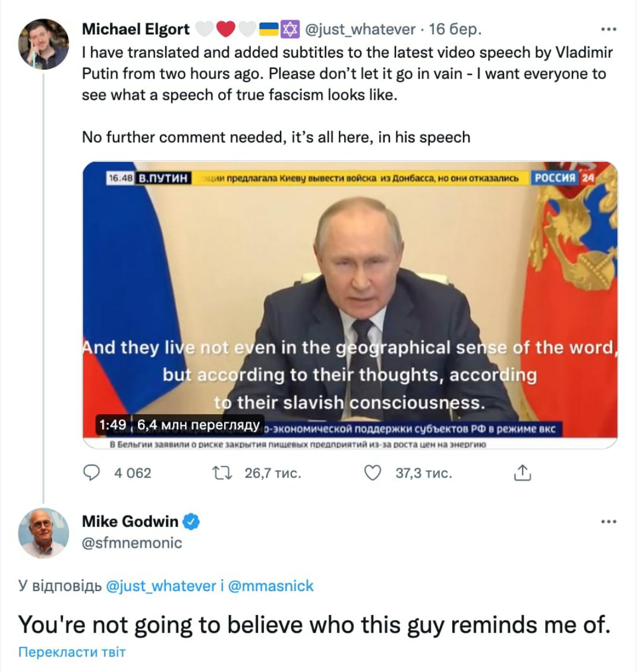Screen dimensions: 642x672
Task: Click the 1:49 video duration label
Action: pyautogui.click(x=112, y=425)
